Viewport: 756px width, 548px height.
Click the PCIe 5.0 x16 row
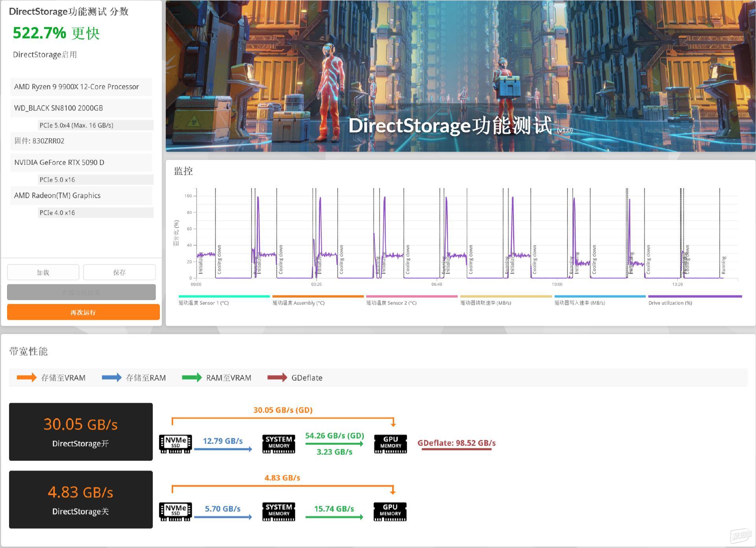click(x=96, y=180)
